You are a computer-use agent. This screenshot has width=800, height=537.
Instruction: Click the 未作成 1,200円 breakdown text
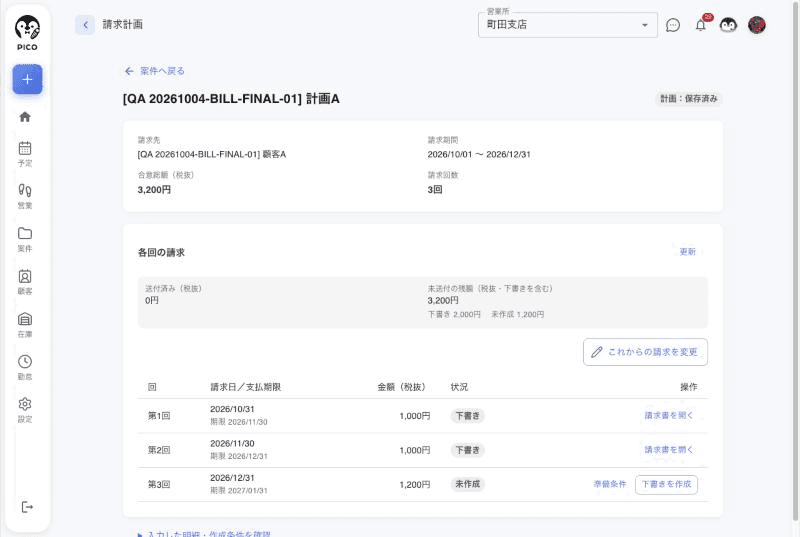pyautogui.click(x=517, y=315)
